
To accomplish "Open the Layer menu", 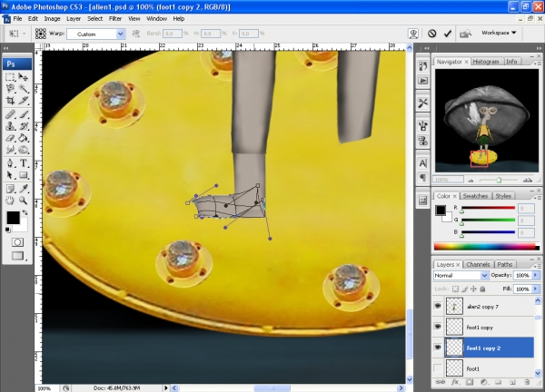I will 74,19.
